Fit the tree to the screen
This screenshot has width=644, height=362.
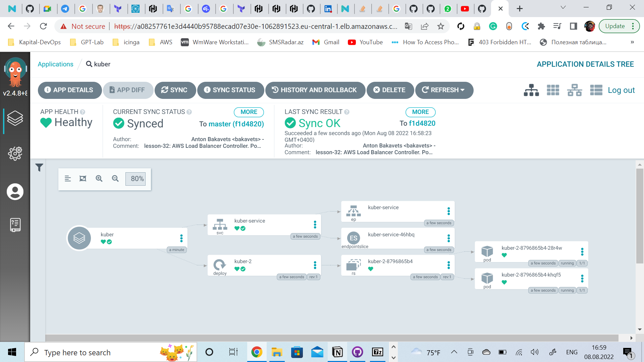click(x=83, y=179)
